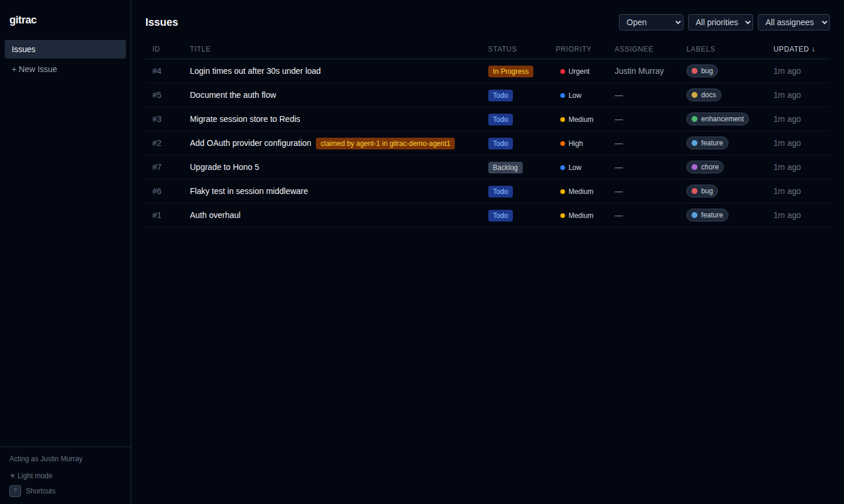Click the Urgent priority indicator
The width and height of the screenshot is (844, 504).
click(x=575, y=71)
